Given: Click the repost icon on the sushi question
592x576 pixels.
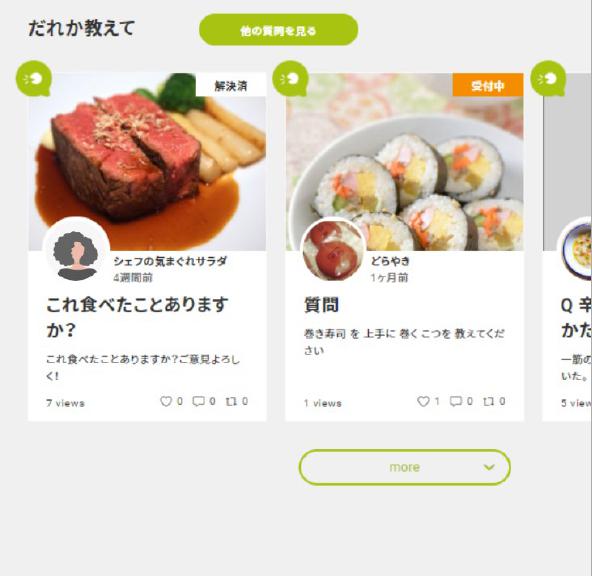Looking at the screenshot, I should tap(488, 402).
